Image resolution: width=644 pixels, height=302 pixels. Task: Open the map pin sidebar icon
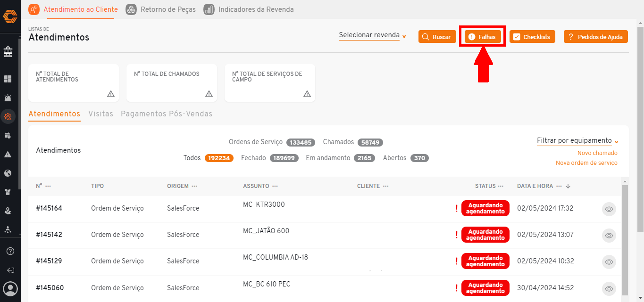pyautogui.click(x=8, y=211)
